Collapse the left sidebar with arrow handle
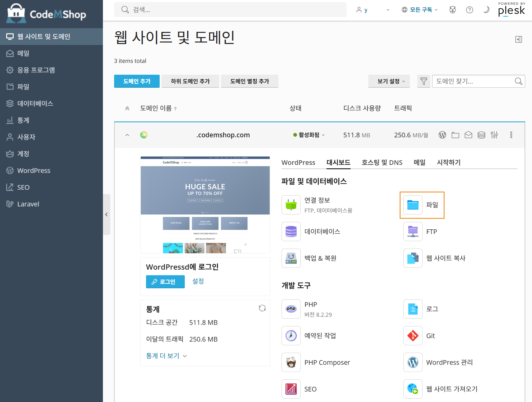The image size is (532, 402). [x=106, y=214]
